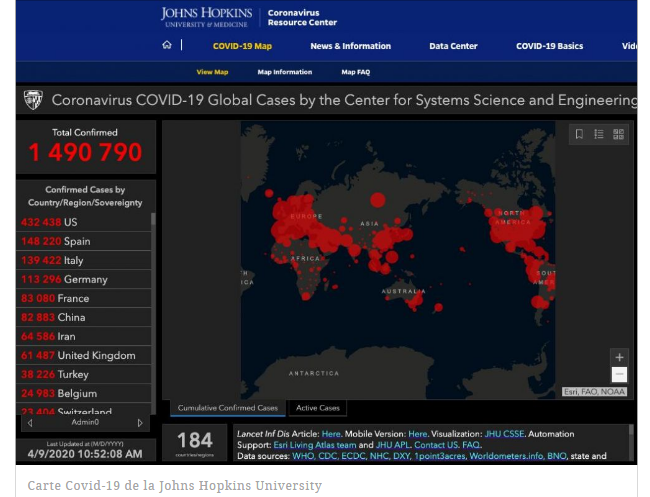
Task: Select the France row in country list
Action: 84,298
